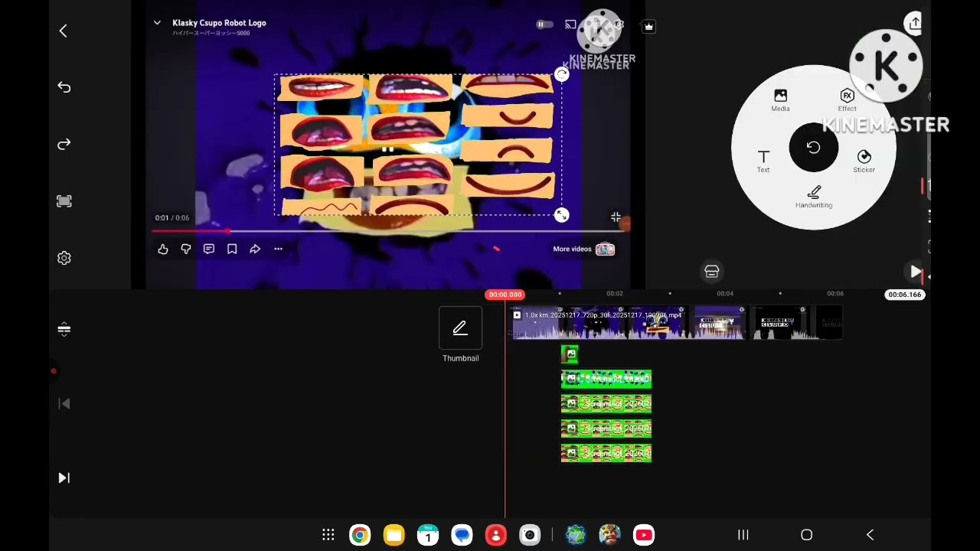Tap the crown premium icon

tap(648, 27)
